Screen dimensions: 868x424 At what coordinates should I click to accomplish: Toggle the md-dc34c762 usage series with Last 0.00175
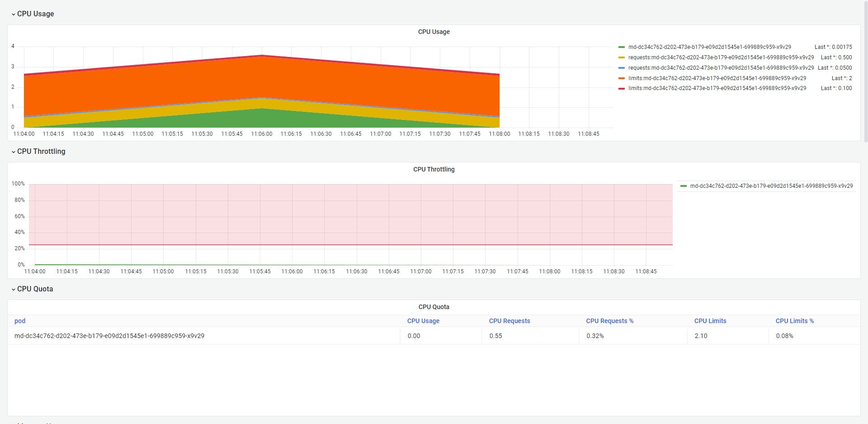point(709,47)
